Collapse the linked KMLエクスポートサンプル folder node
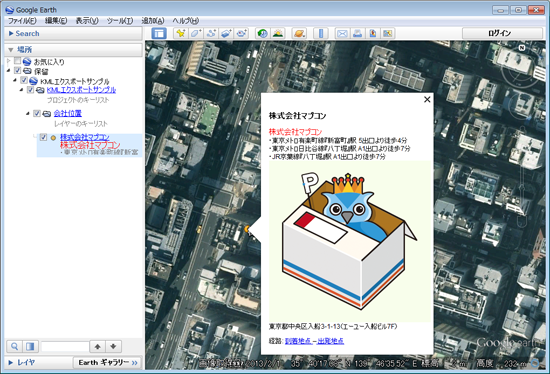 point(21,90)
